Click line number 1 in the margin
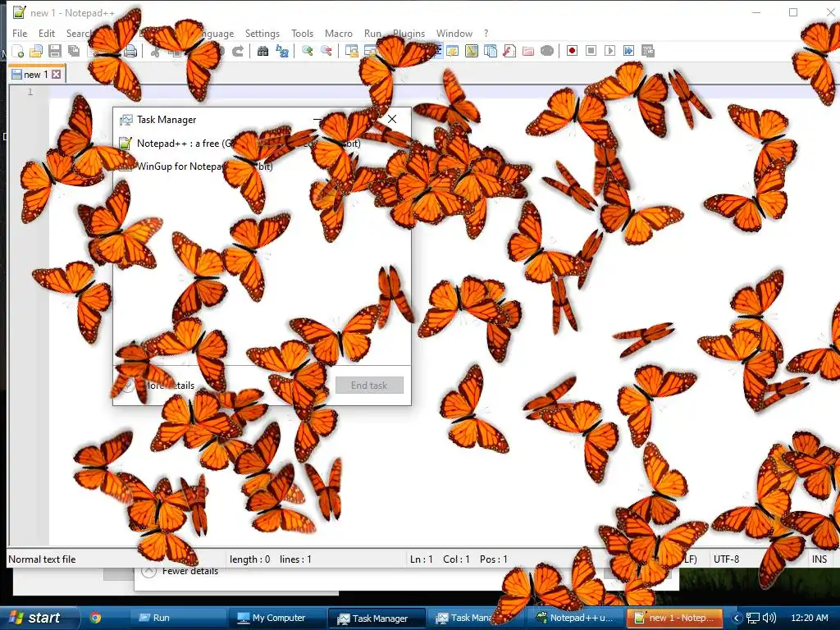The width and height of the screenshot is (840, 630). click(30, 92)
